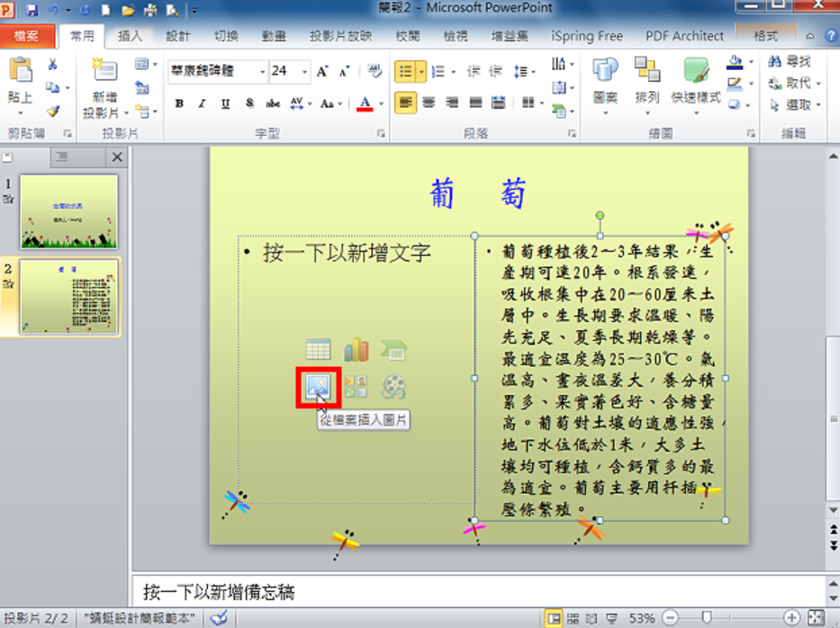This screenshot has height=628, width=840.
Task: Click the Copy icon
Action: tap(52, 86)
